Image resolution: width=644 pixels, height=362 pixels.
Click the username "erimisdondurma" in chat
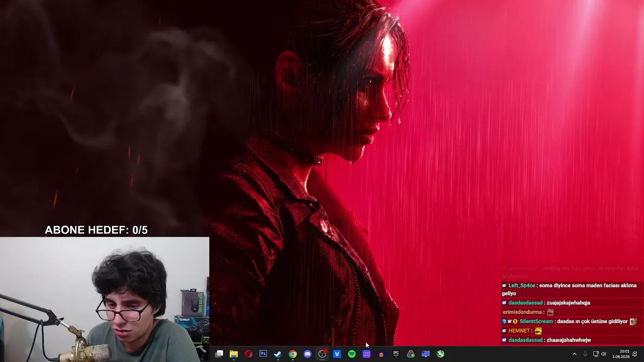tap(522, 312)
